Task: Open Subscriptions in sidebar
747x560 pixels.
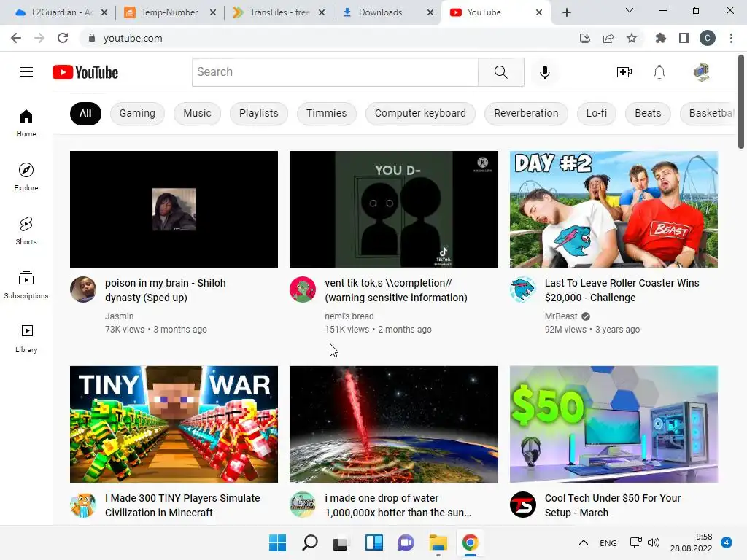Action: [26, 285]
